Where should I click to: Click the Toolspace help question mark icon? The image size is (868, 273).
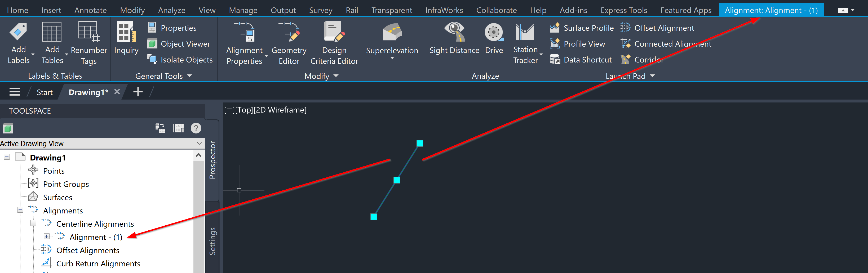[x=196, y=128]
